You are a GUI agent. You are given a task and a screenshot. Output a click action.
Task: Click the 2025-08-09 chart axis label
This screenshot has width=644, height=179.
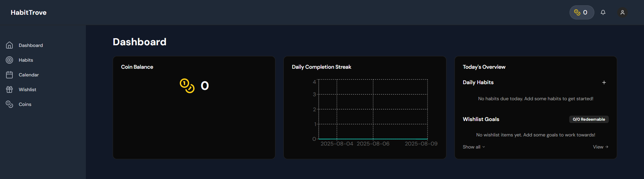[421, 144]
